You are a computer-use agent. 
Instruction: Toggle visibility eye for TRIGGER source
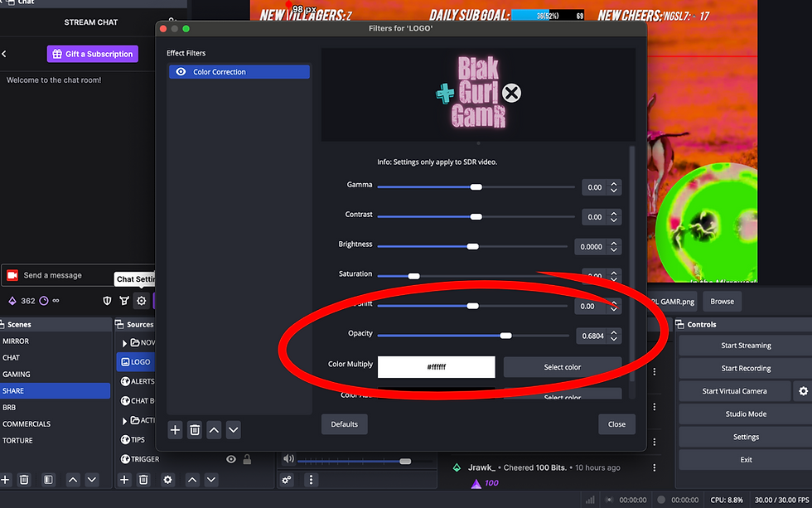(231, 459)
